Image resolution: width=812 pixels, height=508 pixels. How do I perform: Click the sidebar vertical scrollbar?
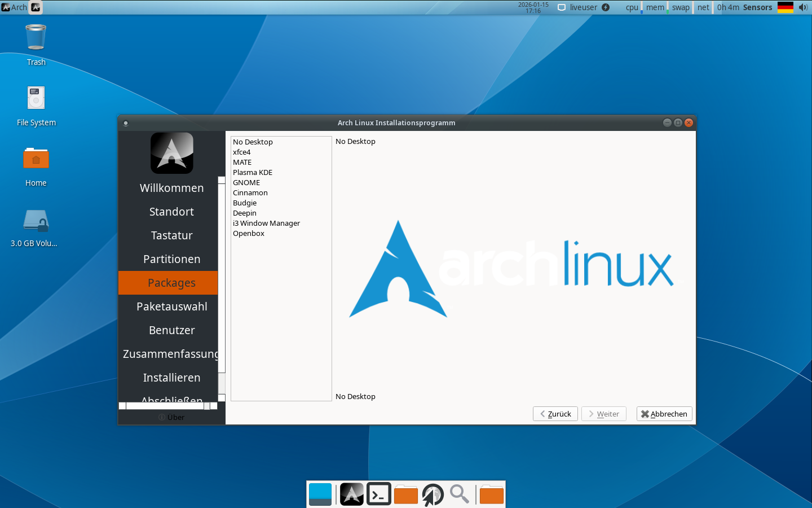(222, 282)
